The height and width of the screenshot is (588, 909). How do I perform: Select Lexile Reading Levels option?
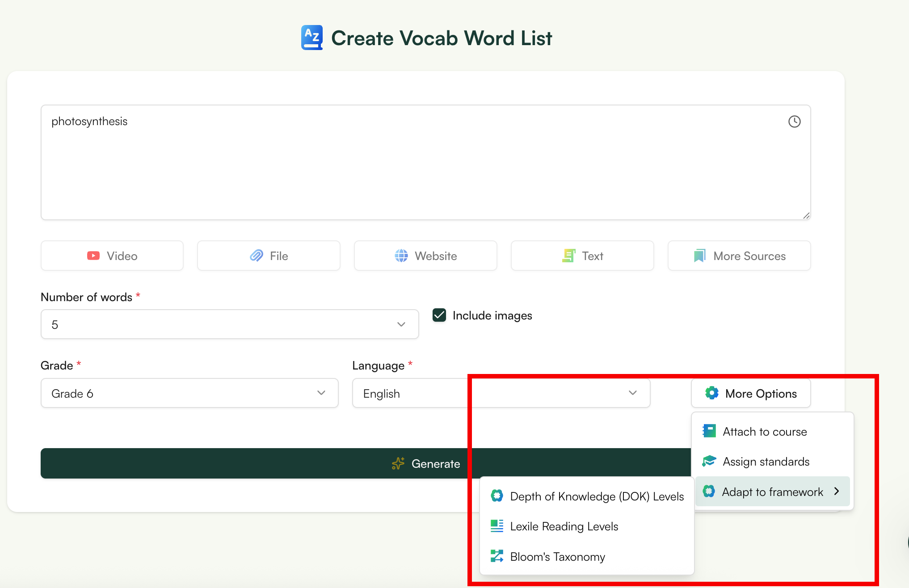pyautogui.click(x=564, y=526)
